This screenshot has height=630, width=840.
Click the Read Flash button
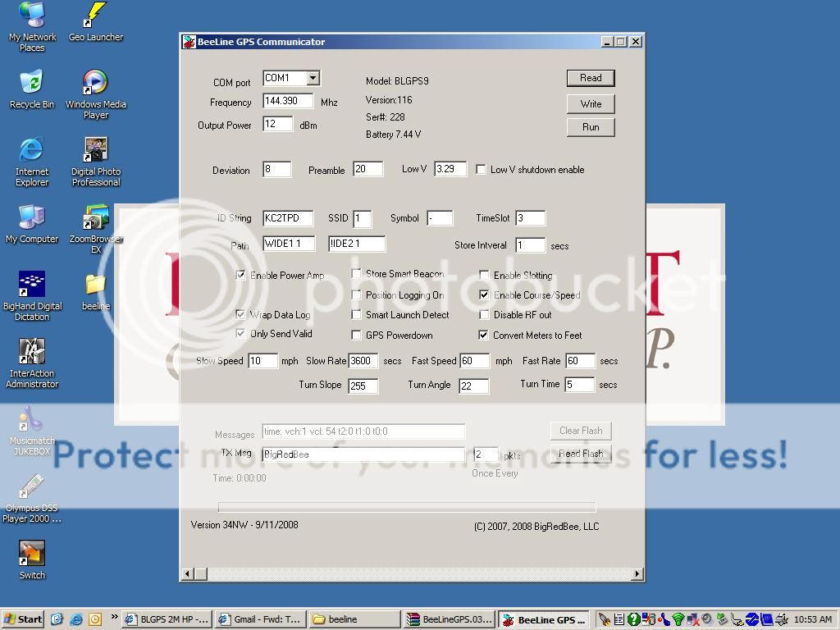581,454
